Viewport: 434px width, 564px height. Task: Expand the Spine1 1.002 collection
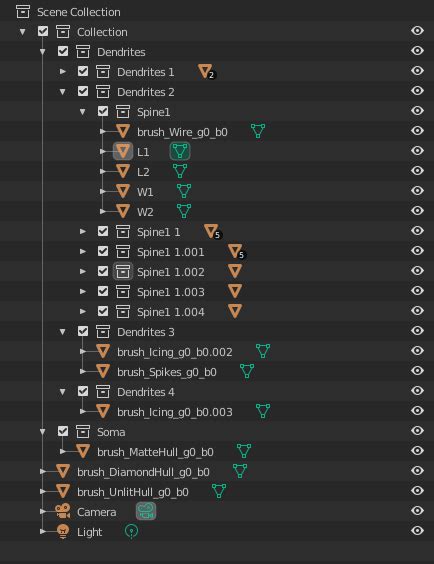click(x=83, y=271)
